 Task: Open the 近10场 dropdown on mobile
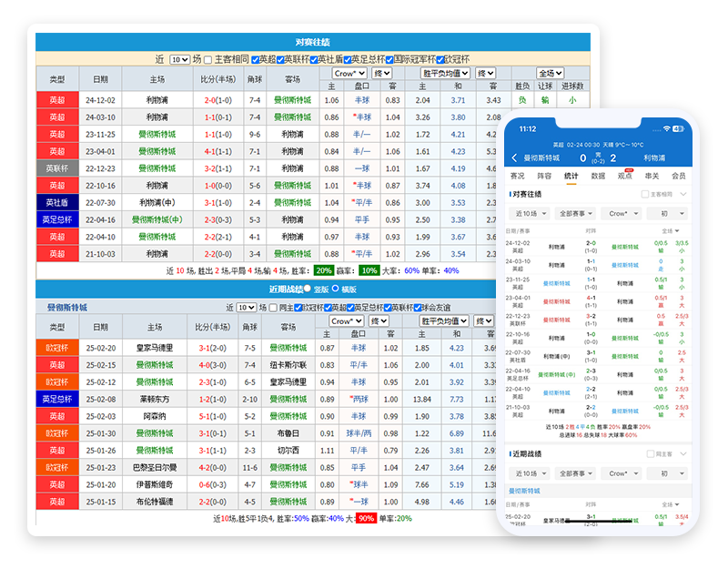click(x=530, y=212)
